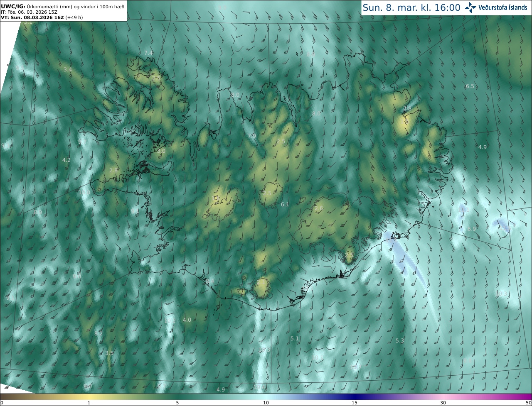This screenshot has width=532, height=406.
Task: Click the initial time line 'IT: Fös. 06. 03. 2026 15Z'
Action: [x=29, y=12]
